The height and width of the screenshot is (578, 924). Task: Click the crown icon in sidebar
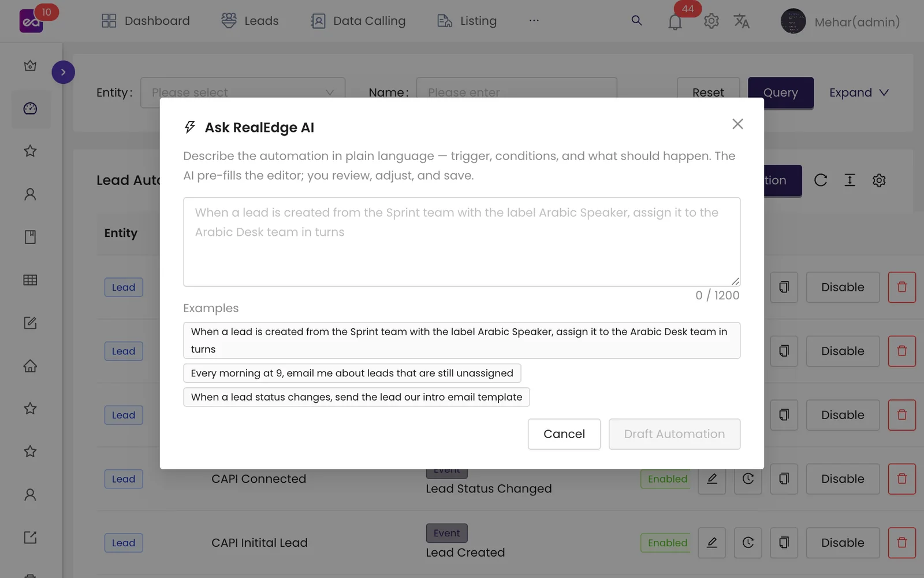pos(30,66)
